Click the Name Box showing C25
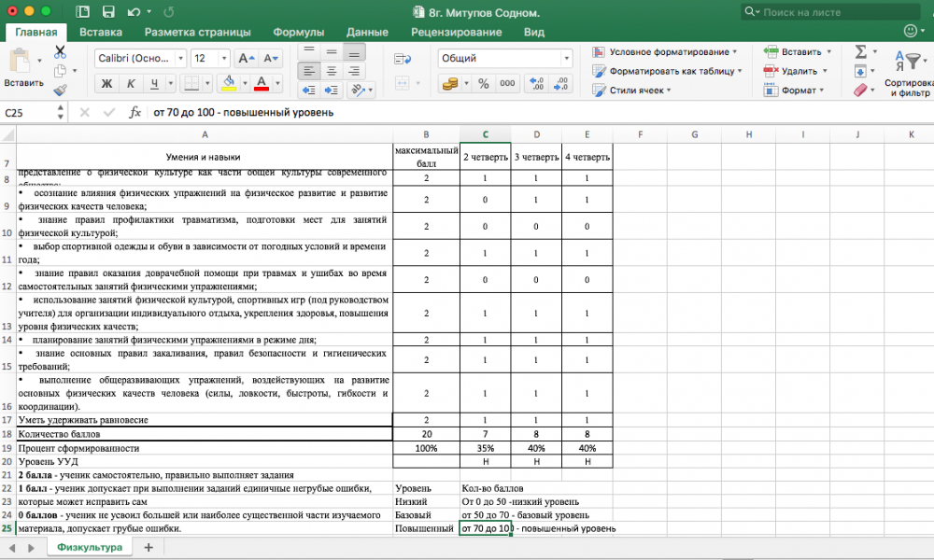The image size is (934, 560). tap(30, 113)
